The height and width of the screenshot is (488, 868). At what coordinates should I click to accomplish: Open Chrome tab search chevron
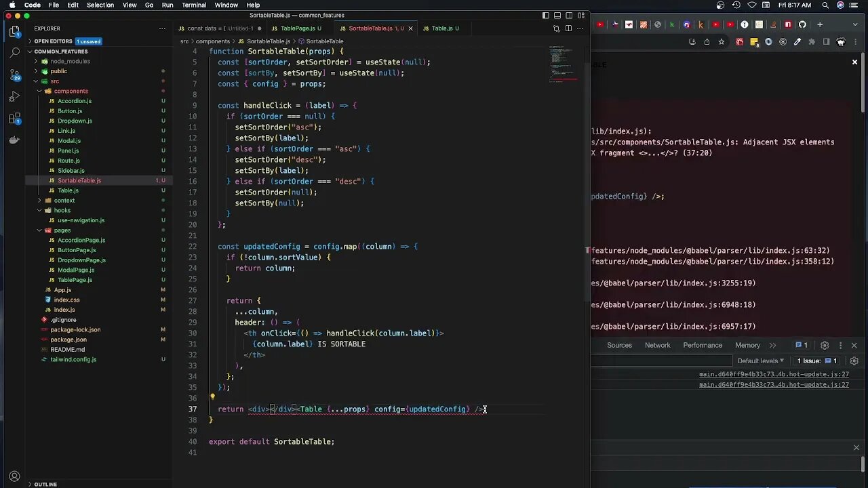(854, 24)
